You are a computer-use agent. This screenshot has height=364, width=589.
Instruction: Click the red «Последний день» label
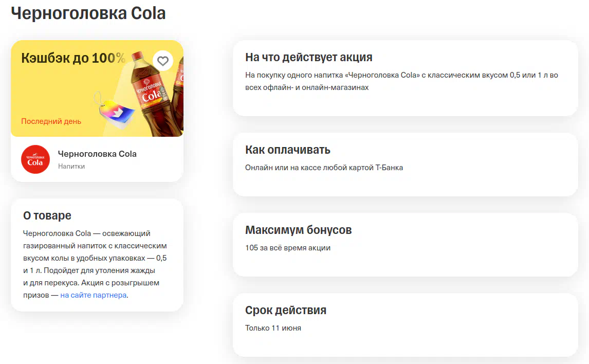tap(51, 121)
